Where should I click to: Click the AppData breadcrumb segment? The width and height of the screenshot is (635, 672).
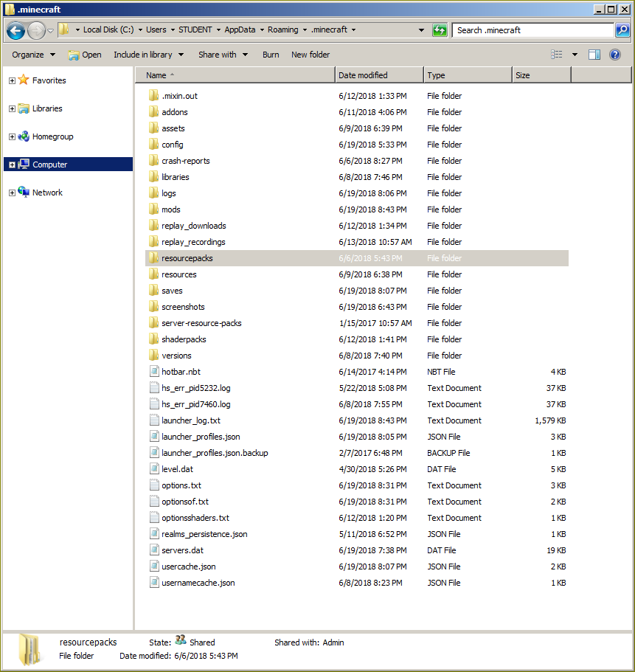coord(240,30)
